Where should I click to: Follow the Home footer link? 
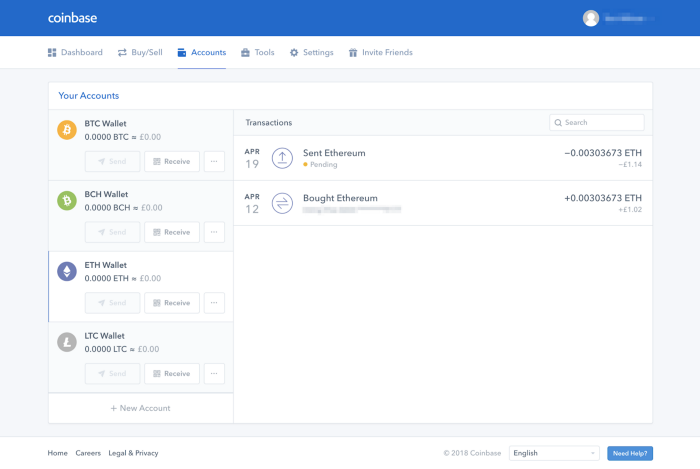coord(58,453)
